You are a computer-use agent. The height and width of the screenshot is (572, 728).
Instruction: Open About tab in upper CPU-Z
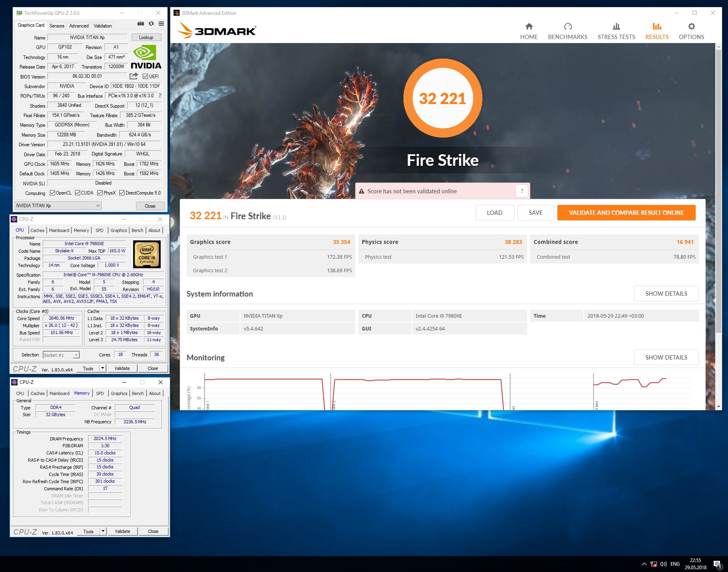(x=154, y=230)
